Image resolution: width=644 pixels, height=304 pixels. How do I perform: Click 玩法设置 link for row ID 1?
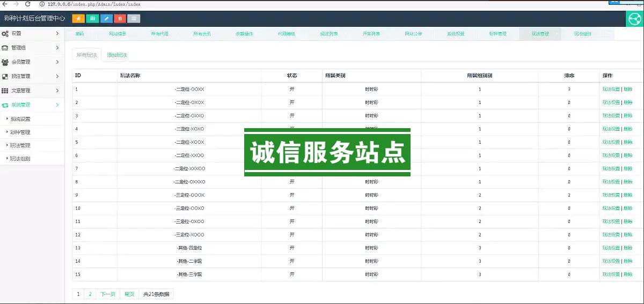pos(611,89)
